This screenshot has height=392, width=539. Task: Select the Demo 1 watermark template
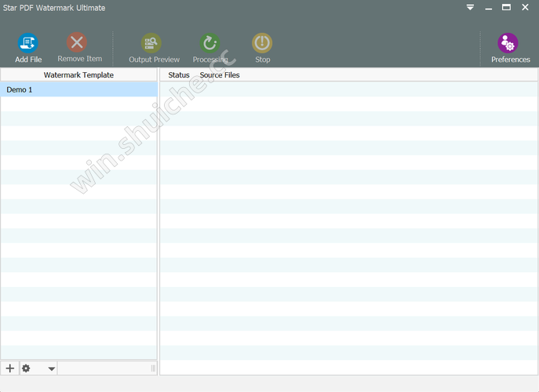pos(78,89)
